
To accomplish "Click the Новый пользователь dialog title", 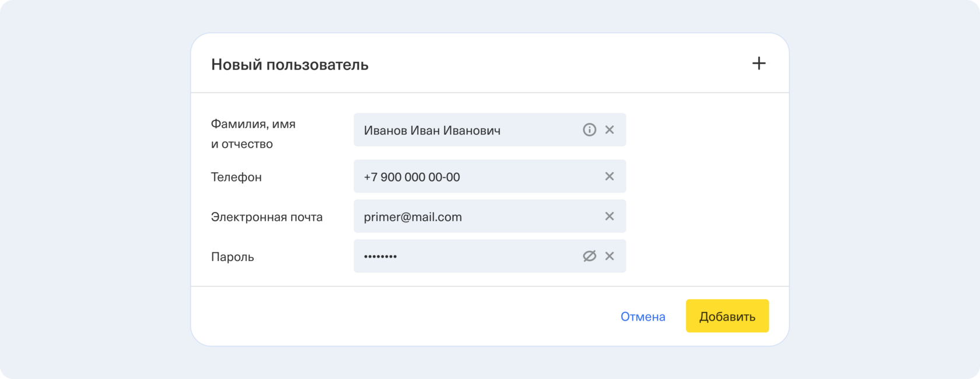I will point(289,64).
